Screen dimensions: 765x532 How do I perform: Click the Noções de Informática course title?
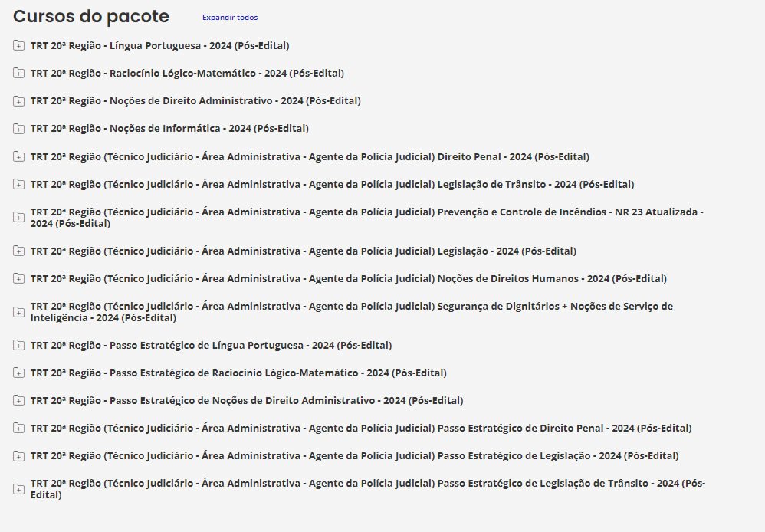(169, 129)
